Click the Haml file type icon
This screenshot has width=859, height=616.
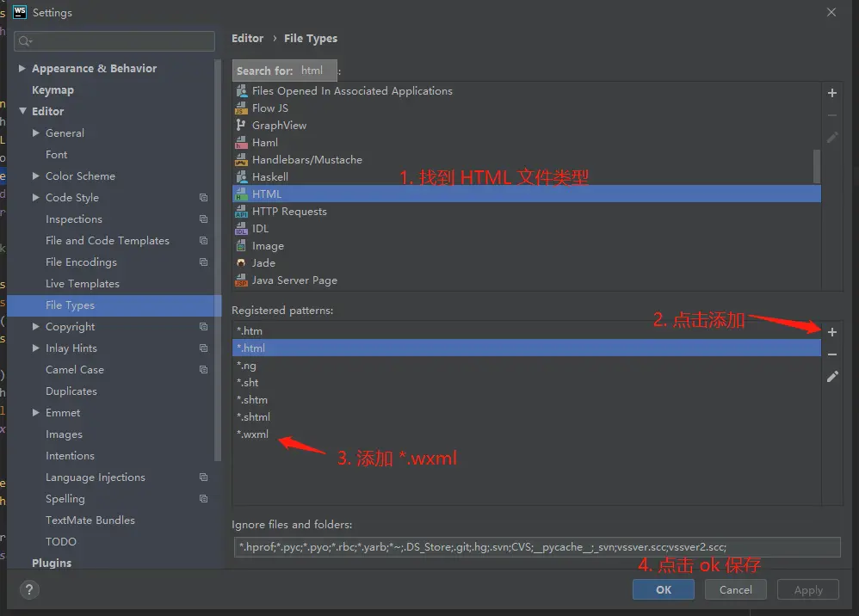pos(241,142)
